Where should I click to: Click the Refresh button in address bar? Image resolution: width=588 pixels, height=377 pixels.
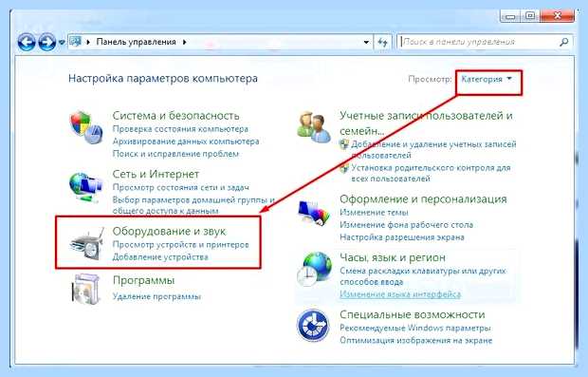pyautogui.click(x=383, y=42)
